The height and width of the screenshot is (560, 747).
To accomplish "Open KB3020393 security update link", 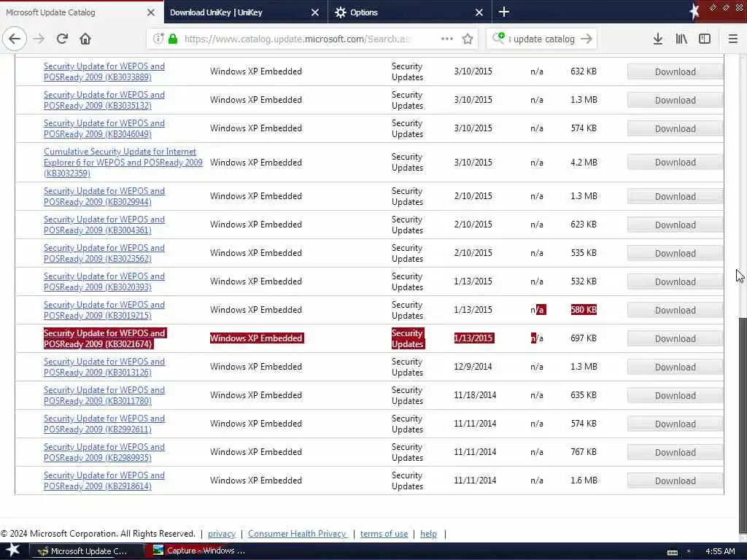I will coord(104,281).
